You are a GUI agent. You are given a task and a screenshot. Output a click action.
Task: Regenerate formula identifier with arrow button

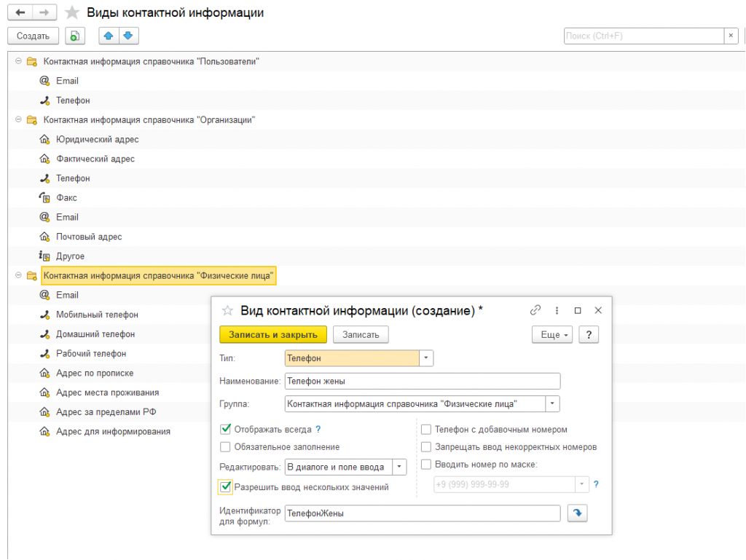point(577,513)
